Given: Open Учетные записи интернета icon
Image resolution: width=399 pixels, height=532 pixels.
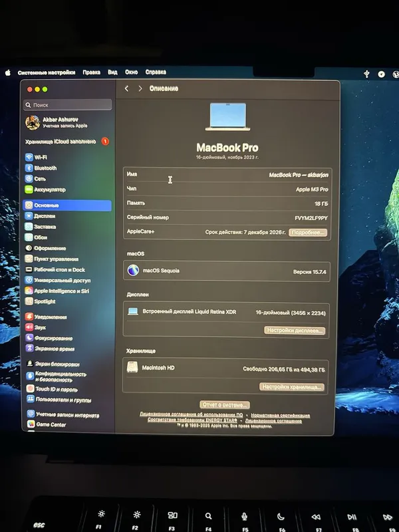Looking at the screenshot, I should (31, 414).
